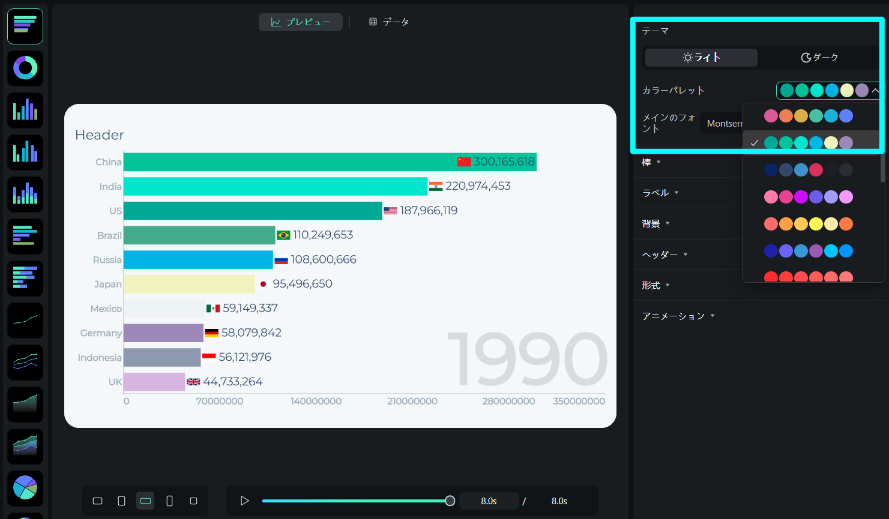Select the line chart type icon
Viewport: 889px width, 519px height.
(x=25, y=320)
